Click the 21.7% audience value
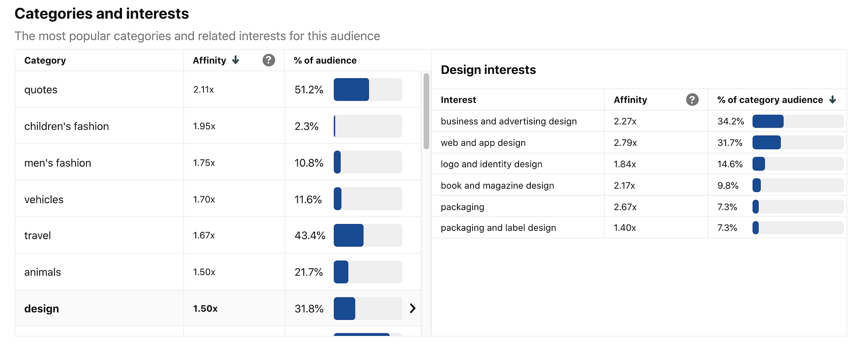This screenshot has width=868, height=349. (309, 272)
